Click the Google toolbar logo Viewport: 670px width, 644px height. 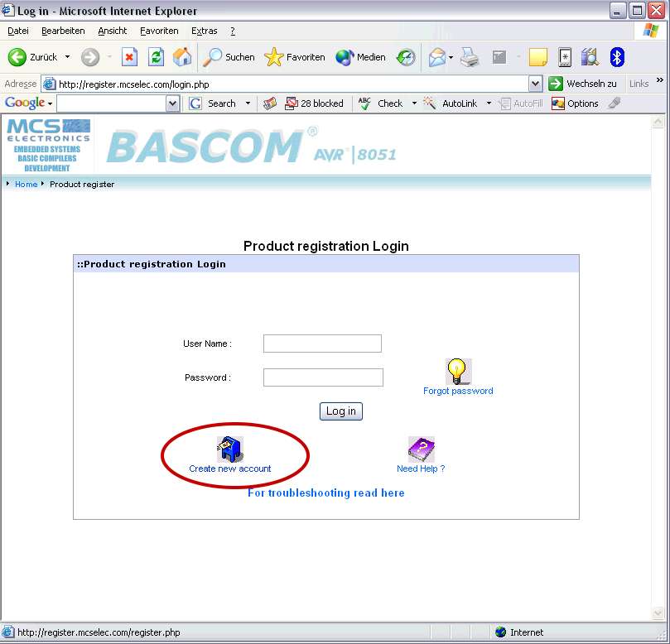point(25,103)
